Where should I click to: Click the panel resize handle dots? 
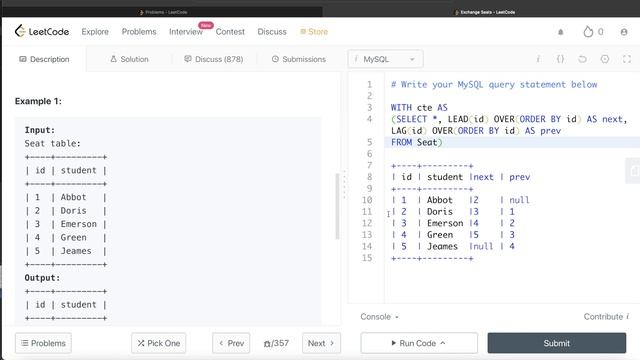coord(344,184)
